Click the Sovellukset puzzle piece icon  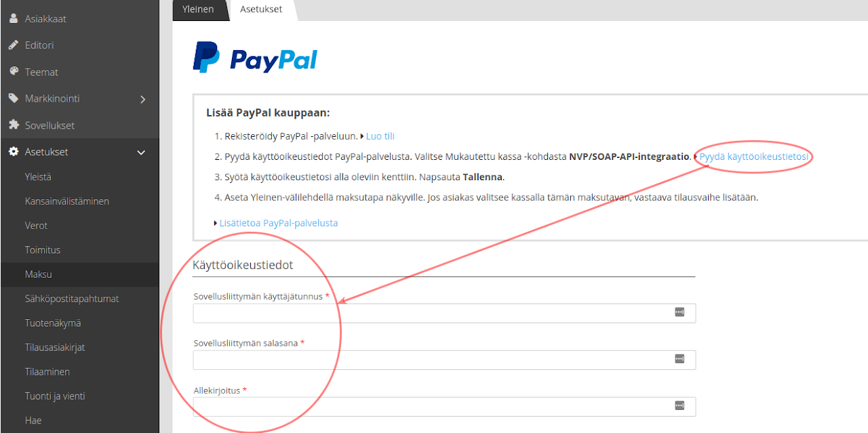pyautogui.click(x=13, y=125)
